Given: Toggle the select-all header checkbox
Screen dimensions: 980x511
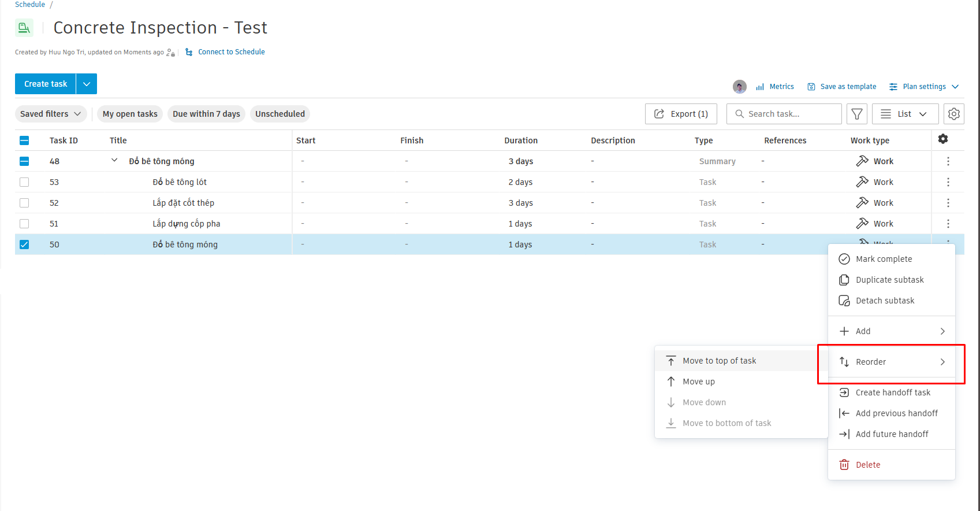Looking at the screenshot, I should tap(24, 140).
